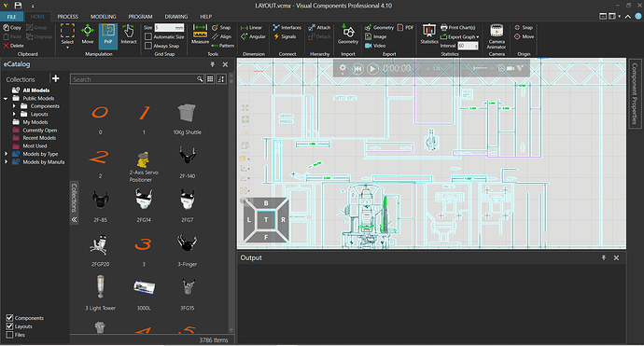Show Interfaces connections
Viewport: 644px width, 346px height.
click(287, 27)
